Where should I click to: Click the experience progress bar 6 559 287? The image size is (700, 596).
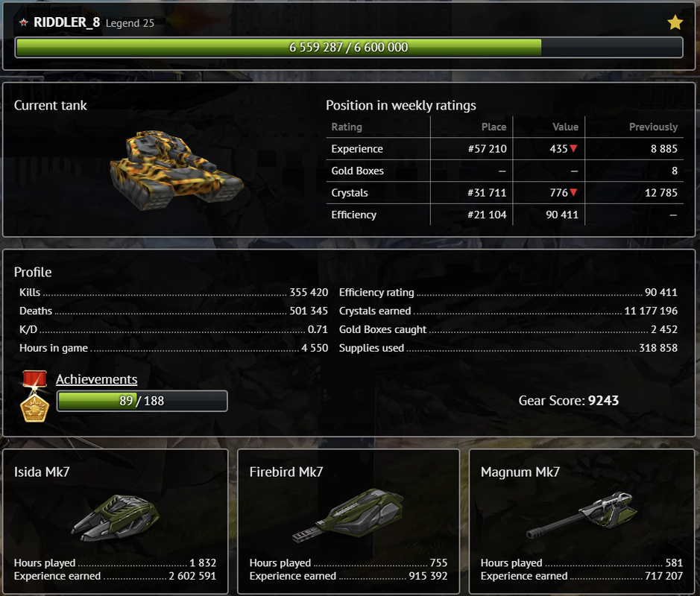click(x=349, y=47)
